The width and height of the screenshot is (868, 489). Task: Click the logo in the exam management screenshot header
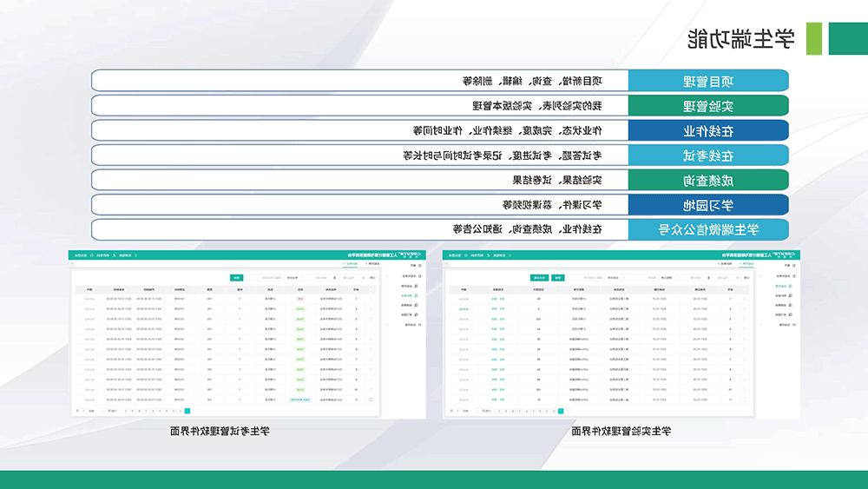point(411,255)
